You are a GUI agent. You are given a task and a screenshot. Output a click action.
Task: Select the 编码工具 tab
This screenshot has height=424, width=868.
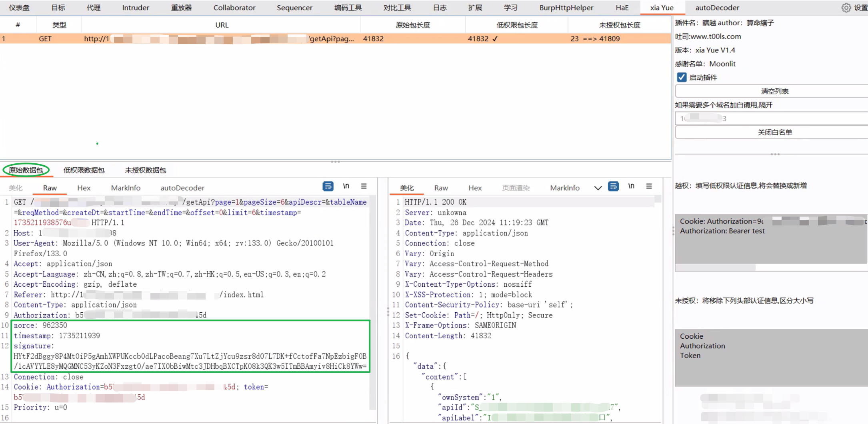(348, 8)
